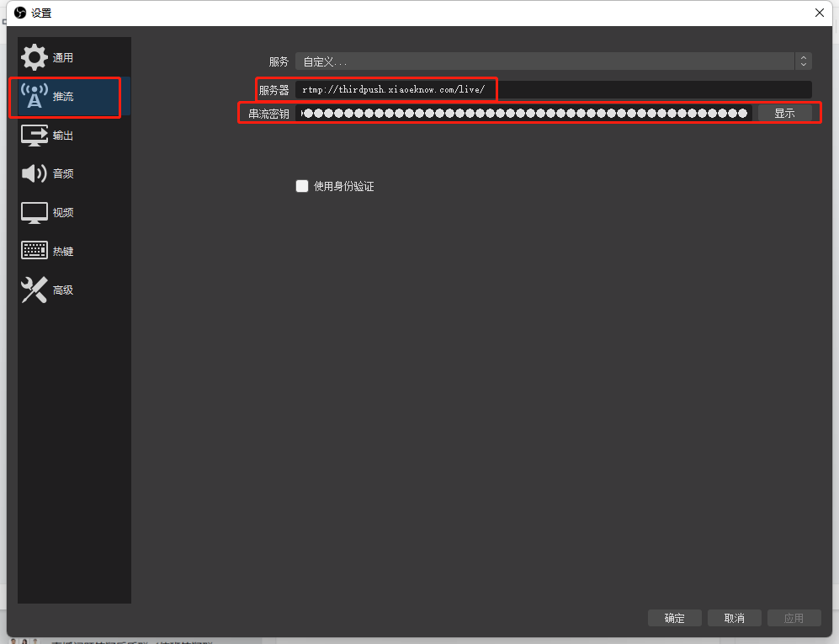
Task: Open the Video monitor icon
Action: tap(35, 212)
